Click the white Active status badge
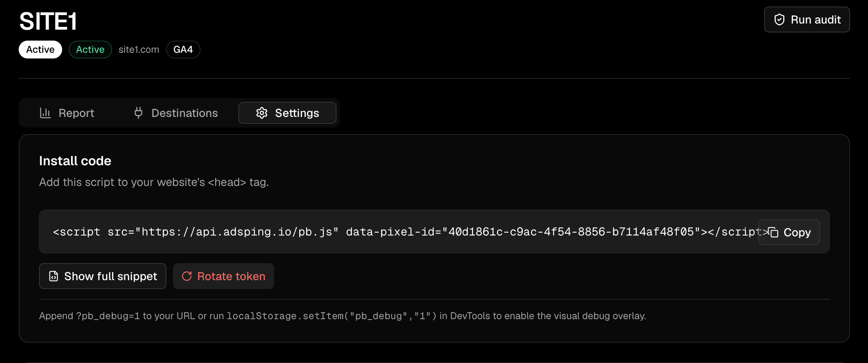This screenshot has height=363, width=868. tap(40, 50)
